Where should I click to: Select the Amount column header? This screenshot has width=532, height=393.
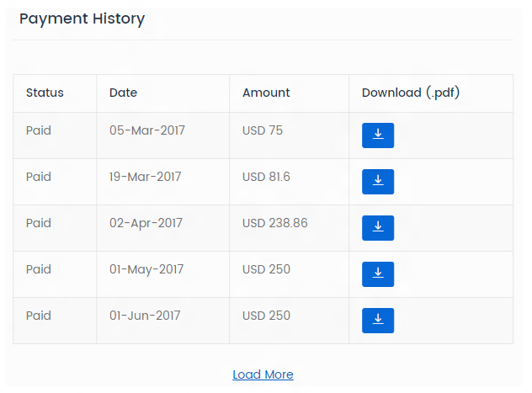click(266, 93)
